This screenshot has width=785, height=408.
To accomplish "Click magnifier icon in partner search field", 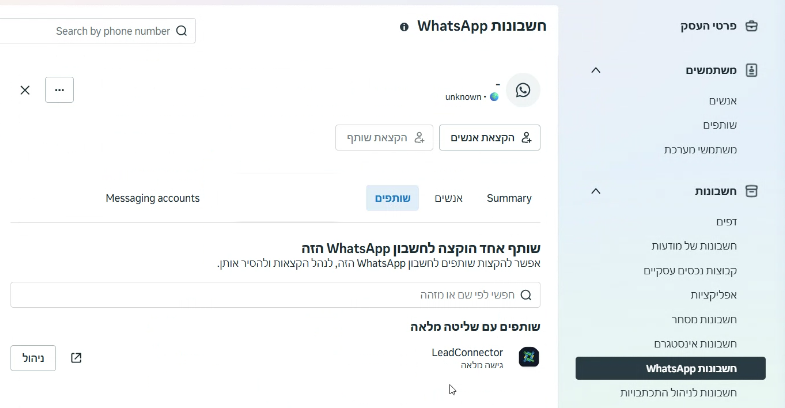I will [526, 295].
